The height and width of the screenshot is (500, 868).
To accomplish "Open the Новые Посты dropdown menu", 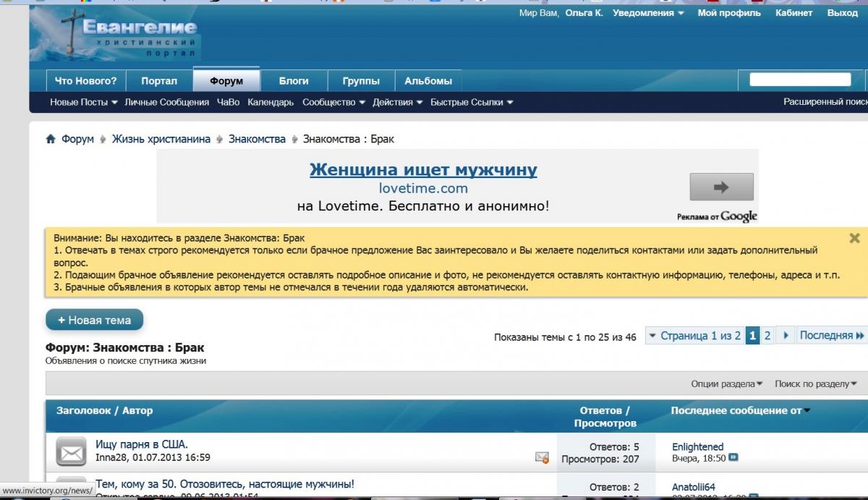I will pyautogui.click(x=83, y=103).
